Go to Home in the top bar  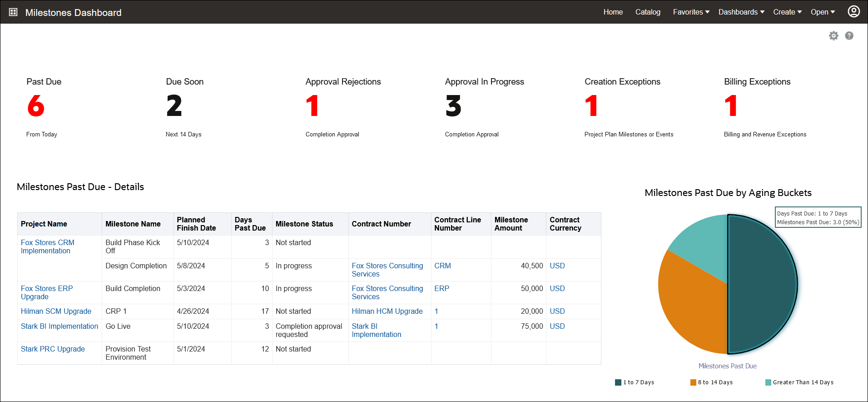click(613, 12)
